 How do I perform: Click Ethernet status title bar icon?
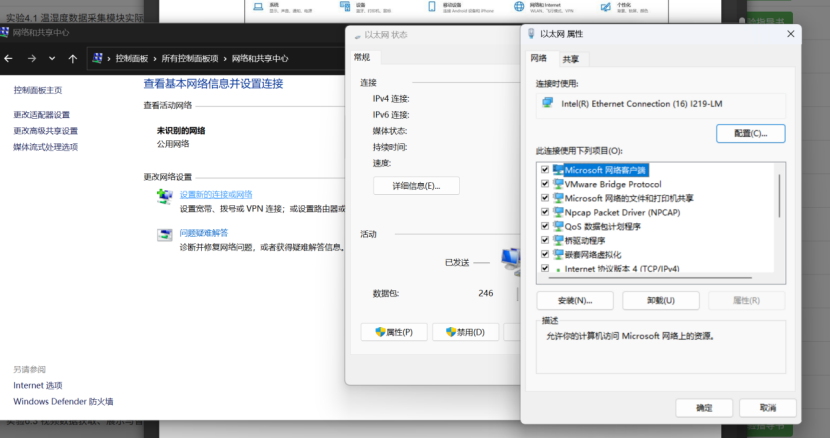pyautogui.click(x=357, y=36)
